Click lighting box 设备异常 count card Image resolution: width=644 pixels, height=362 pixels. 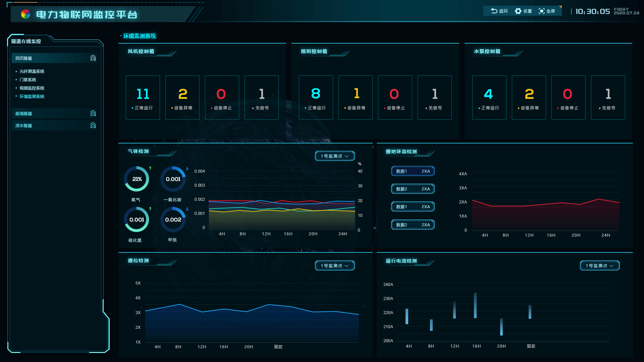click(355, 97)
